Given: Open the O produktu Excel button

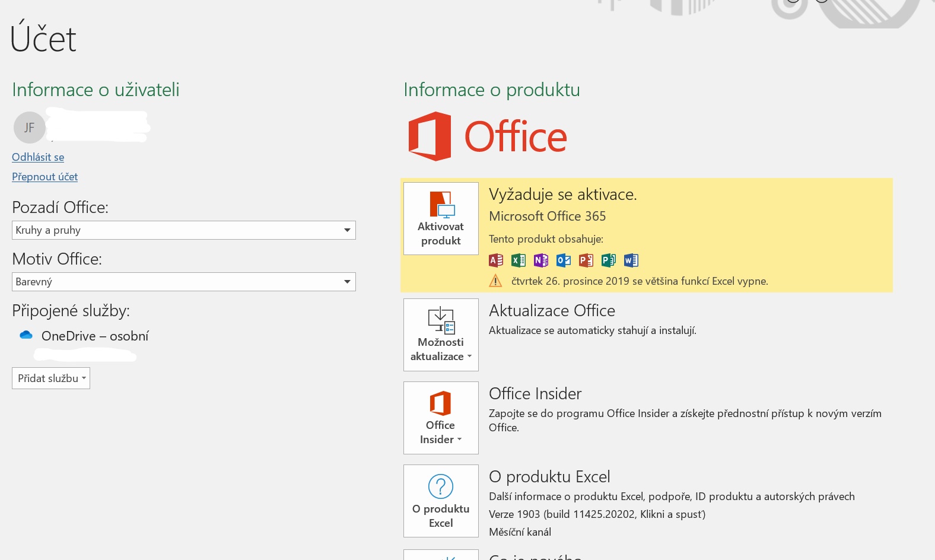Looking at the screenshot, I should (441, 501).
